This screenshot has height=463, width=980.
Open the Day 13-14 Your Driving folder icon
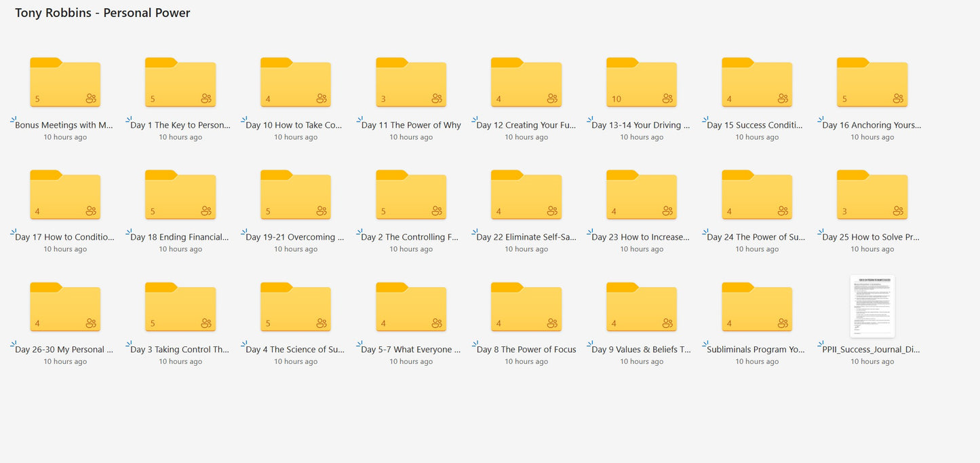[x=642, y=82]
